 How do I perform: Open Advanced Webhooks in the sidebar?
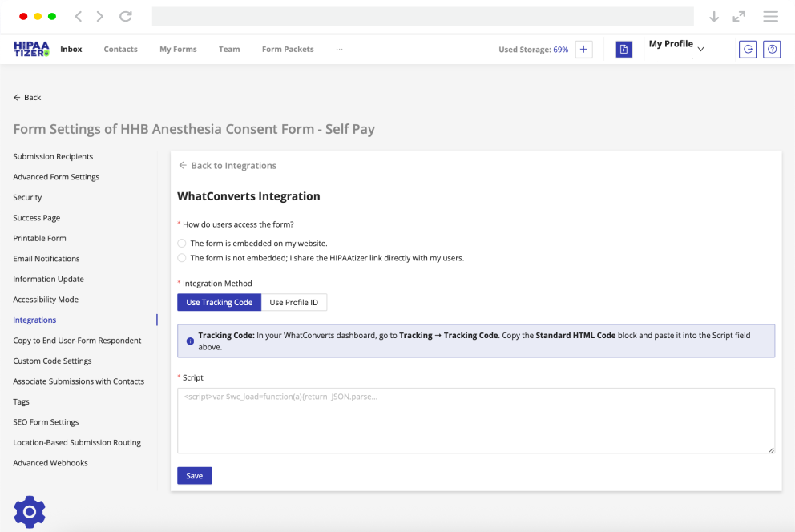(50, 463)
